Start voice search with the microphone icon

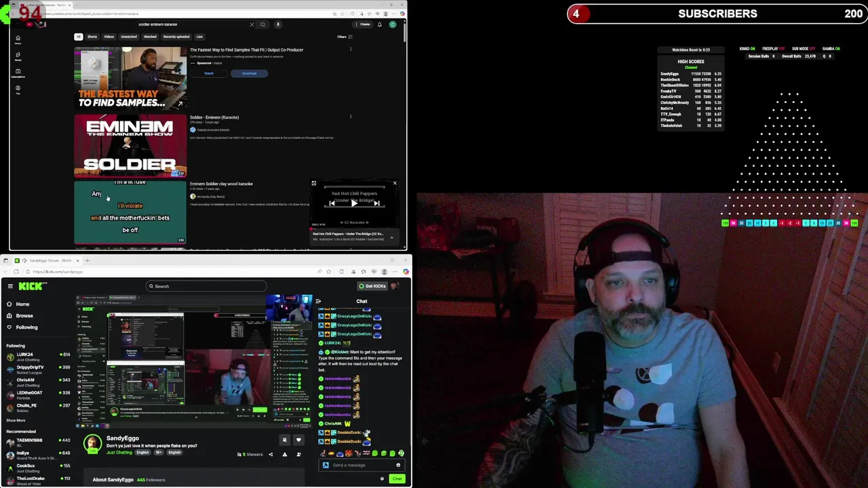pyautogui.click(x=277, y=24)
